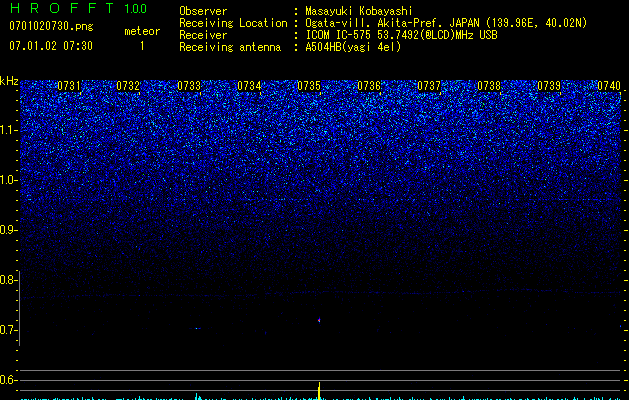
Task: Click the faint echo near 0733 at 0.7 kHz
Action: pos(197,329)
